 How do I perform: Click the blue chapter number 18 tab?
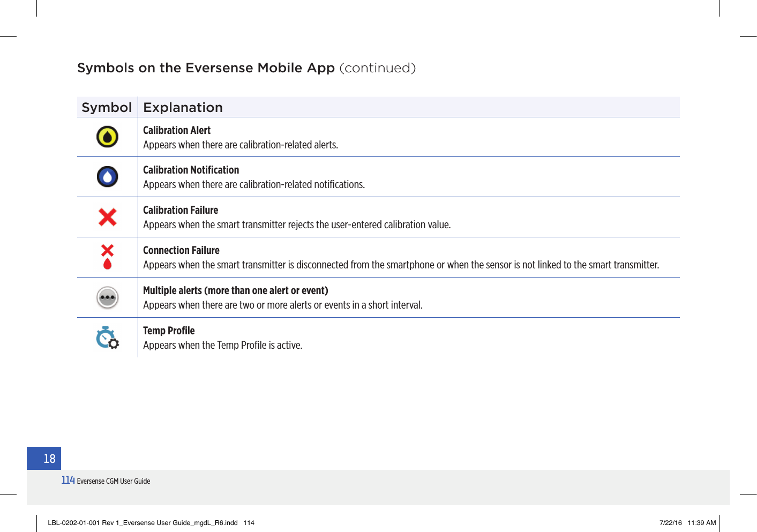coord(44,459)
